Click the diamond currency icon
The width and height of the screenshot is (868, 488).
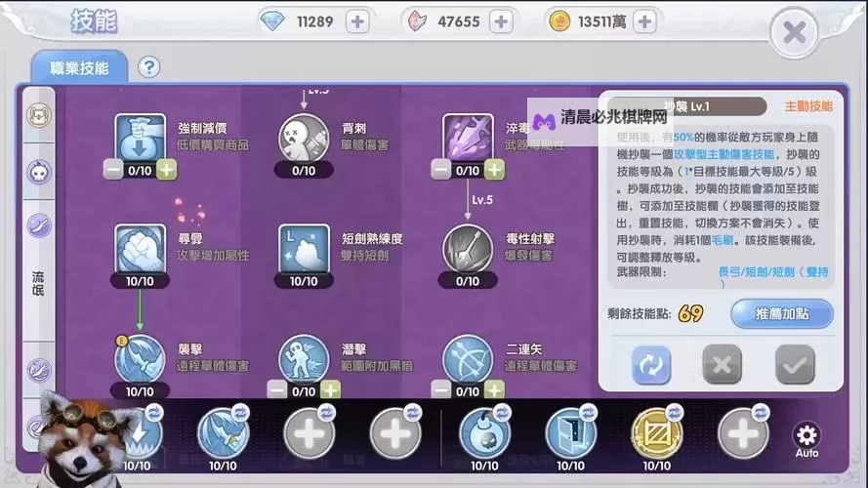[271, 21]
